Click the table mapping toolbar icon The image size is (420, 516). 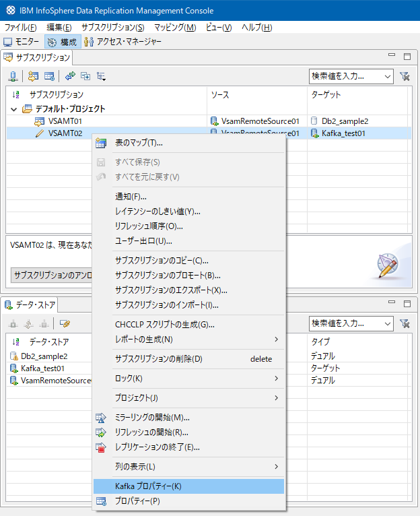49,76
